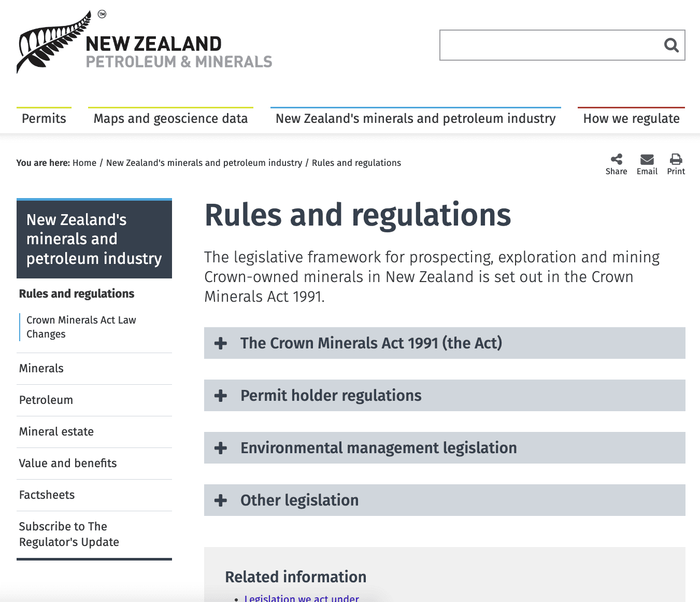This screenshot has width=700, height=602.
Task: Expand The Crown Minerals Act 1991 accordion
Action: pyautogui.click(x=371, y=343)
